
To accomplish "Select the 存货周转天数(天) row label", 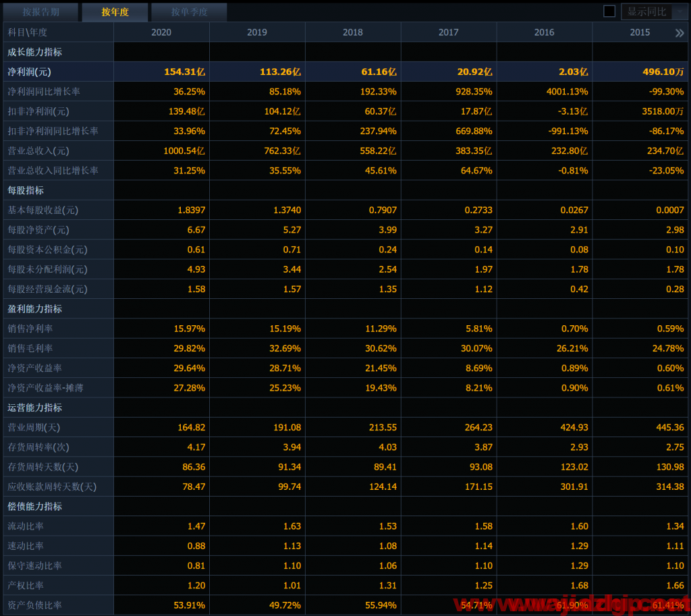I will (x=58, y=467).
